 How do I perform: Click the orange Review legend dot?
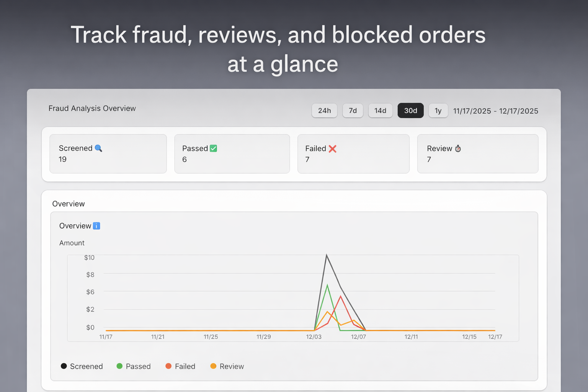pos(213,366)
